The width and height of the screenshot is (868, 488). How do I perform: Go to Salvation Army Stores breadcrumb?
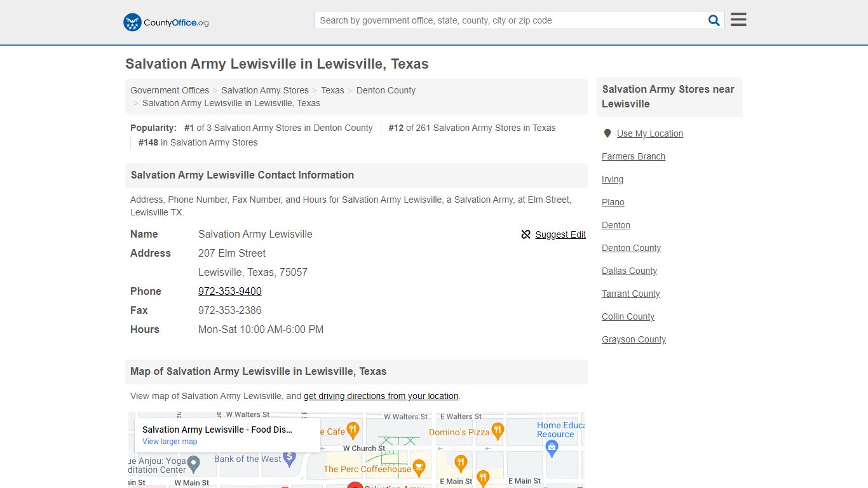click(x=265, y=90)
